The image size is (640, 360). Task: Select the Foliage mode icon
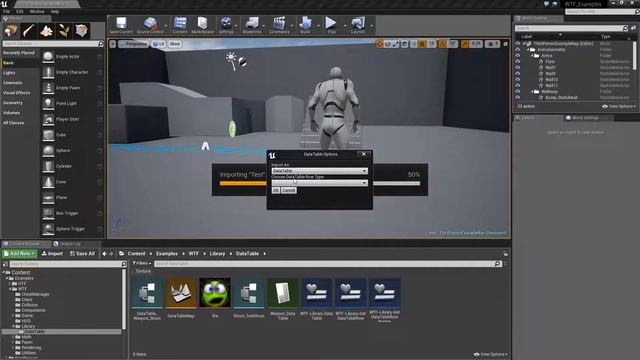coord(64,31)
